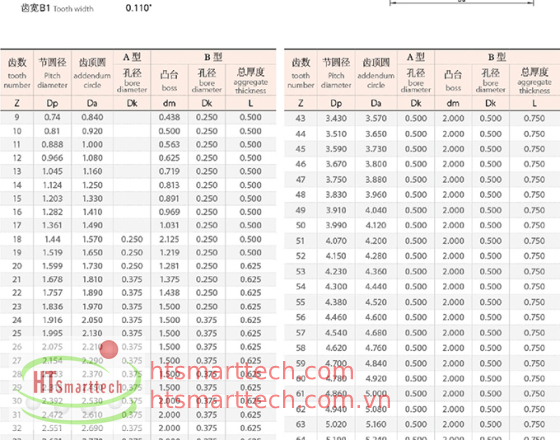Click addendum circle value 4.520
Viewport: 560px width, 440px height.
pos(376,302)
